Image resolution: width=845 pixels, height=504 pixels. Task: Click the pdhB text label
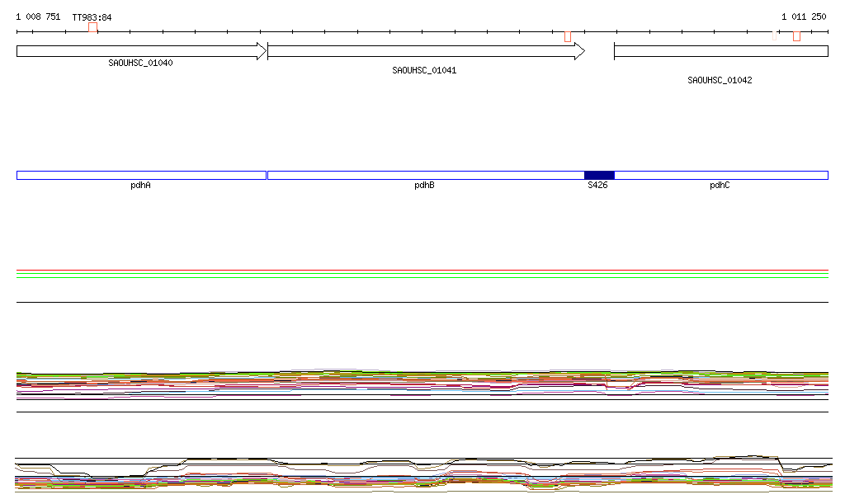pos(424,186)
